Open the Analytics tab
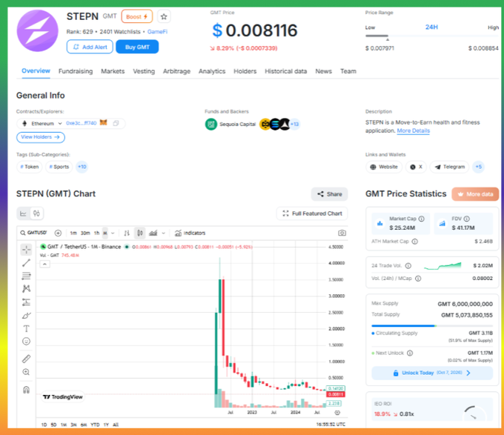This screenshot has width=504, height=435. pos(212,71)
